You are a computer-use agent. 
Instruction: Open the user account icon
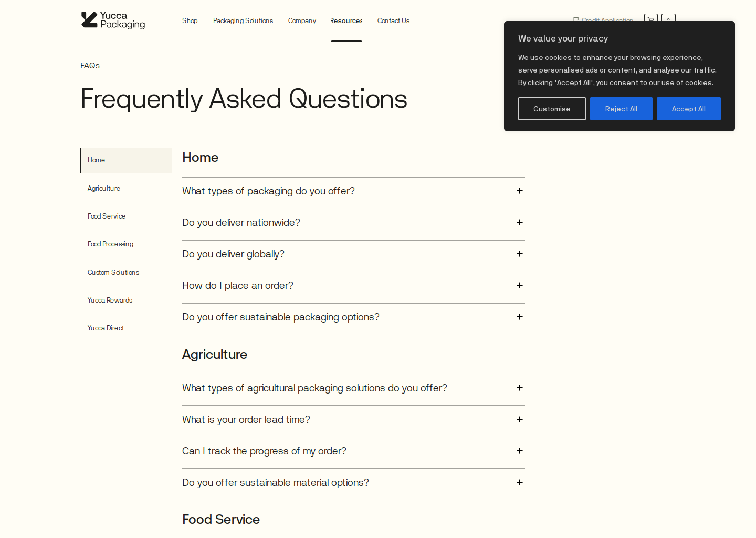668,20
